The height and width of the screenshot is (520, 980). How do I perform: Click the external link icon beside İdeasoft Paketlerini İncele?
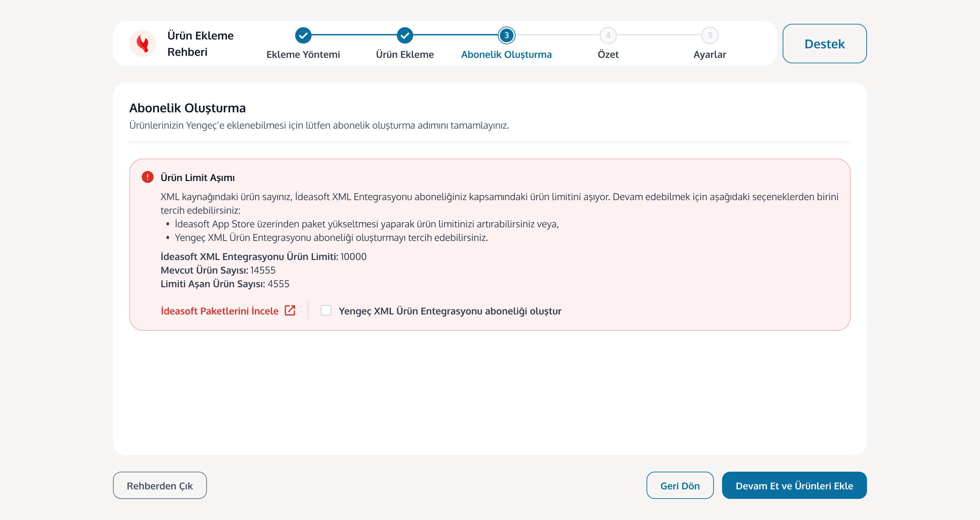290,310
